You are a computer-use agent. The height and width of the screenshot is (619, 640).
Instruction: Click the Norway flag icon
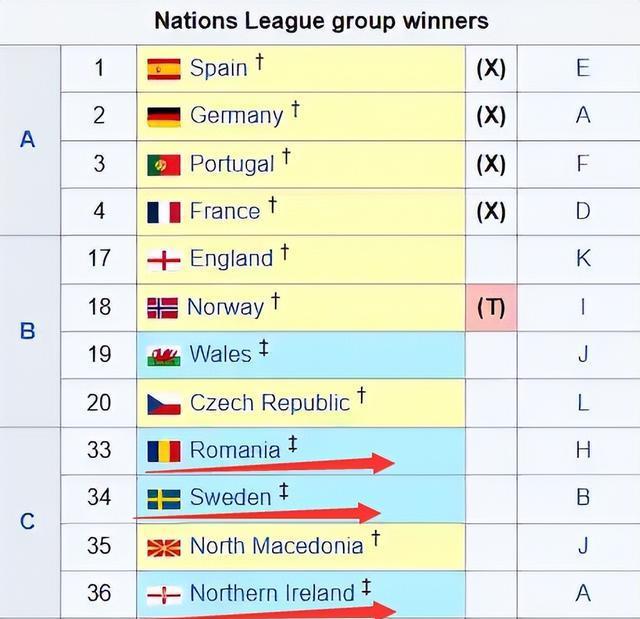162,308
